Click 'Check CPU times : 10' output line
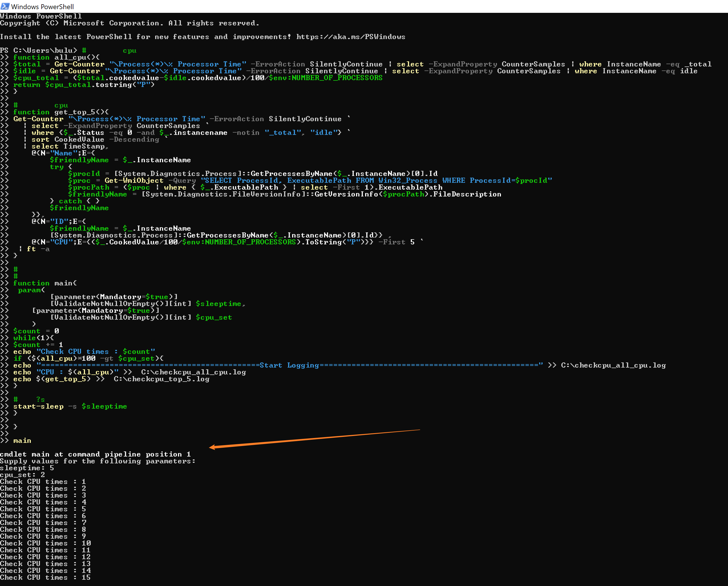 45,543
